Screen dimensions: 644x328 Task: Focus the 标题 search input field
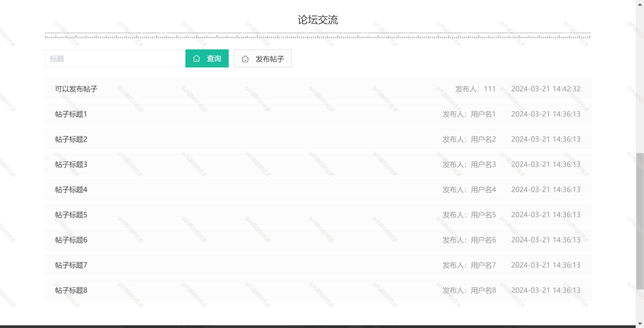[115, 59]
